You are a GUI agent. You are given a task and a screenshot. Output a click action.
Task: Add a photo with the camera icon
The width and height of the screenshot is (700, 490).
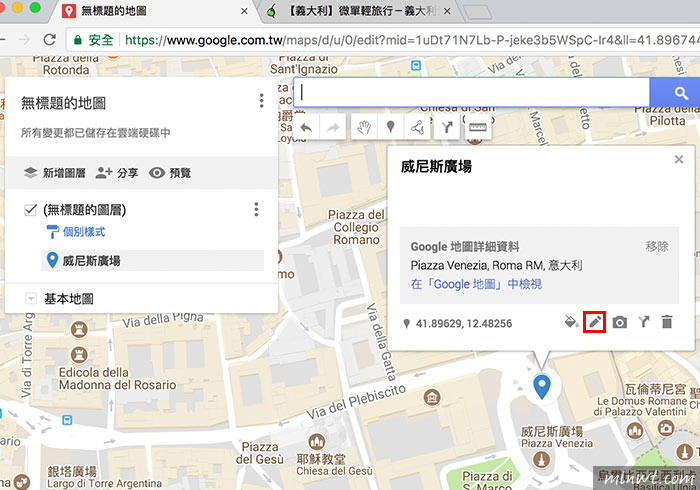[x=620, y=322]
